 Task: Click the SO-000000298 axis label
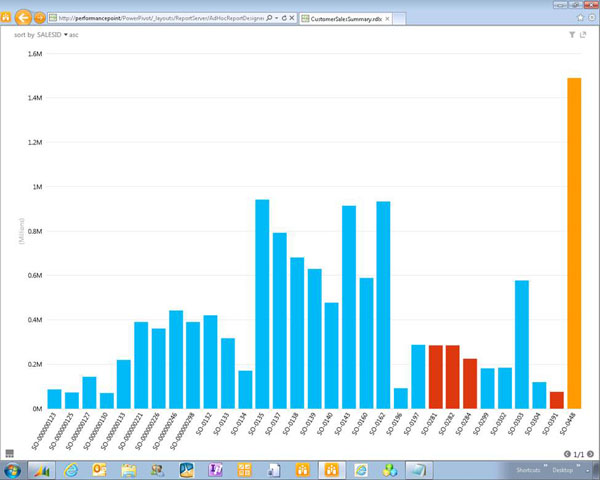pyautogui.click(x=184, y=431)
